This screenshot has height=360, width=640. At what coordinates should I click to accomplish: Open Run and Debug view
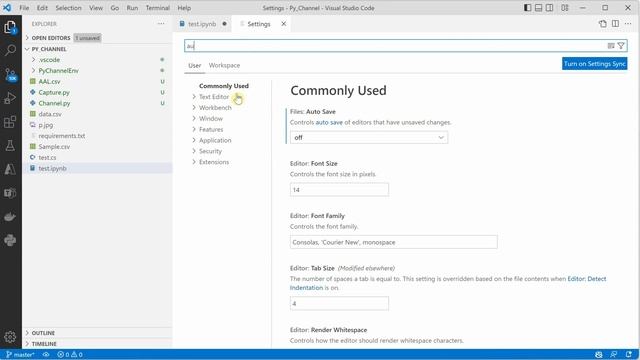coord(10,98)
